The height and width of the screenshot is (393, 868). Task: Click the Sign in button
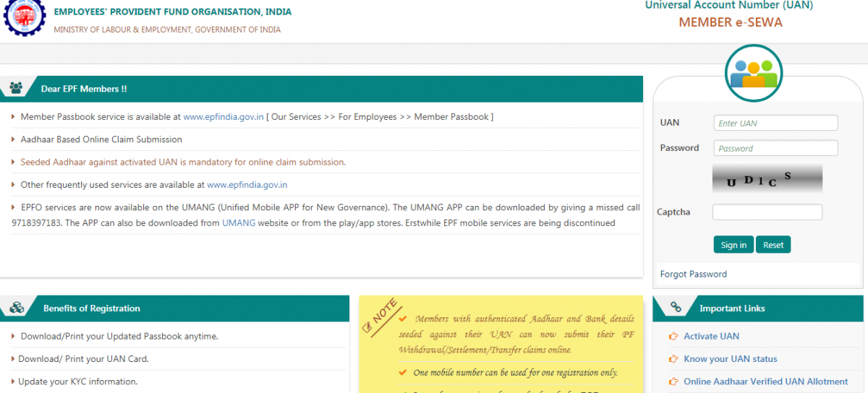click(x=733, y=245)
